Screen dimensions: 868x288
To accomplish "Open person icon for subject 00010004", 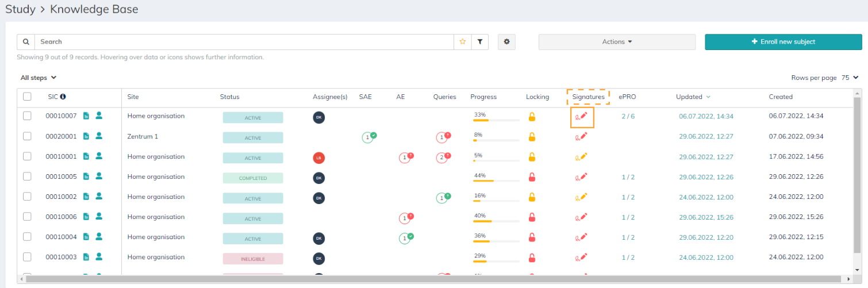I will click(99, 237).
